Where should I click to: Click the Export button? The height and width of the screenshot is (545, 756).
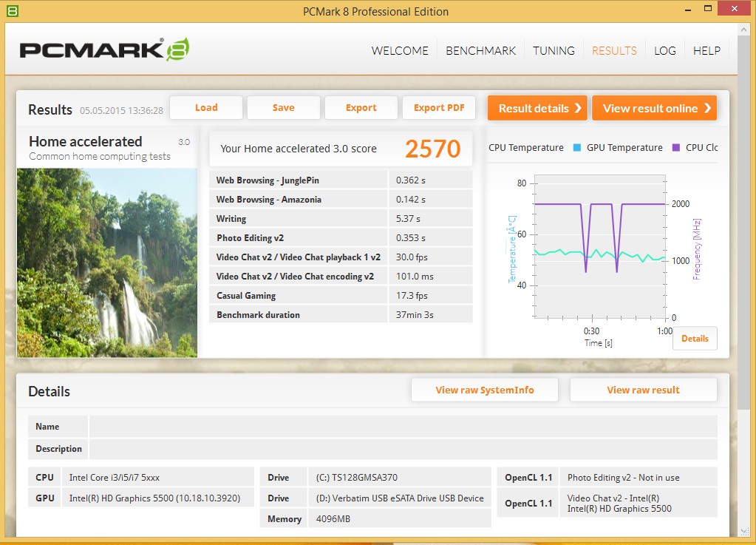coord(361,107)
